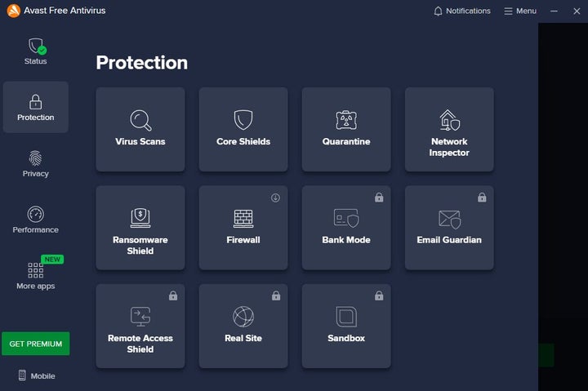Show More apps in sidebar

pos(35,275)
